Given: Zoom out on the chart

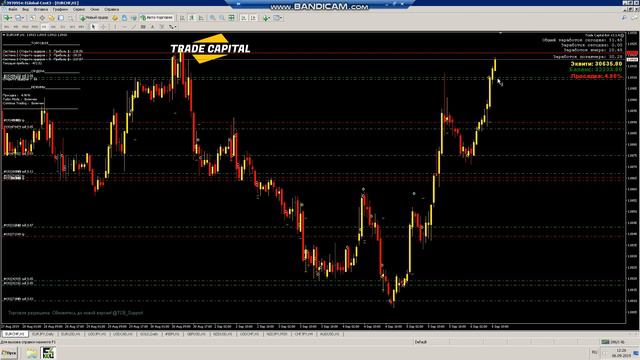Looking at the screenshot, I should (222, 18).
